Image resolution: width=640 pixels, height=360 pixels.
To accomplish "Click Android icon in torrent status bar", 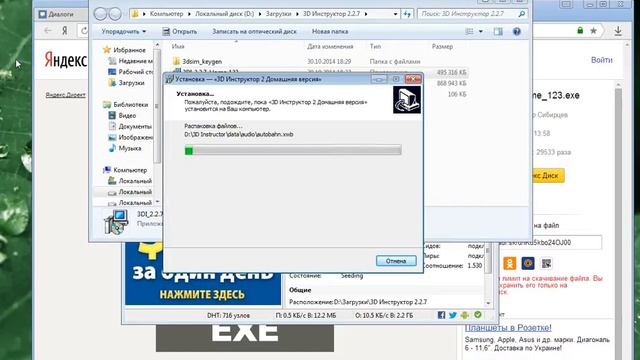I will point(464,315).
